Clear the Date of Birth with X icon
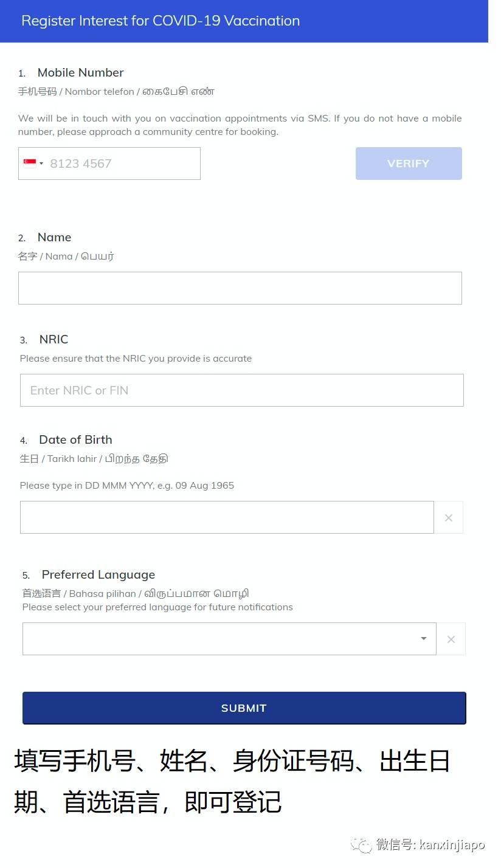The width and height of the screenshot is (501, 868). (449, 518)
